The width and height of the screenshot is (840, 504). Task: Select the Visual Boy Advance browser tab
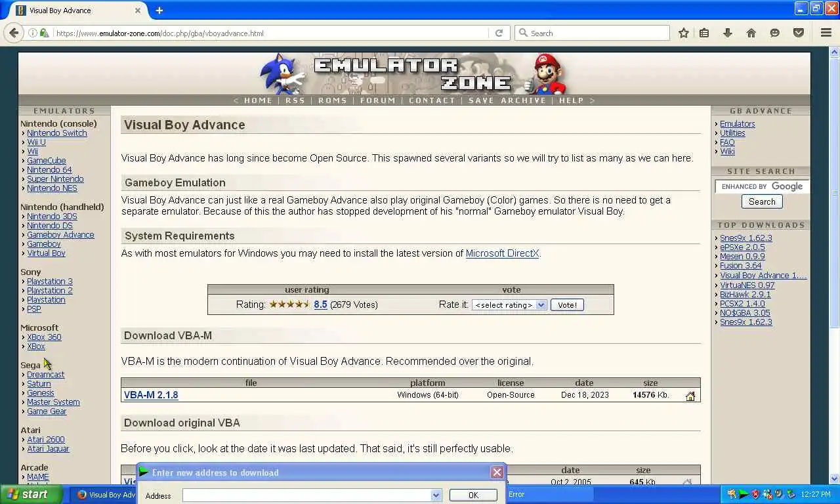(x=79, y=10)
